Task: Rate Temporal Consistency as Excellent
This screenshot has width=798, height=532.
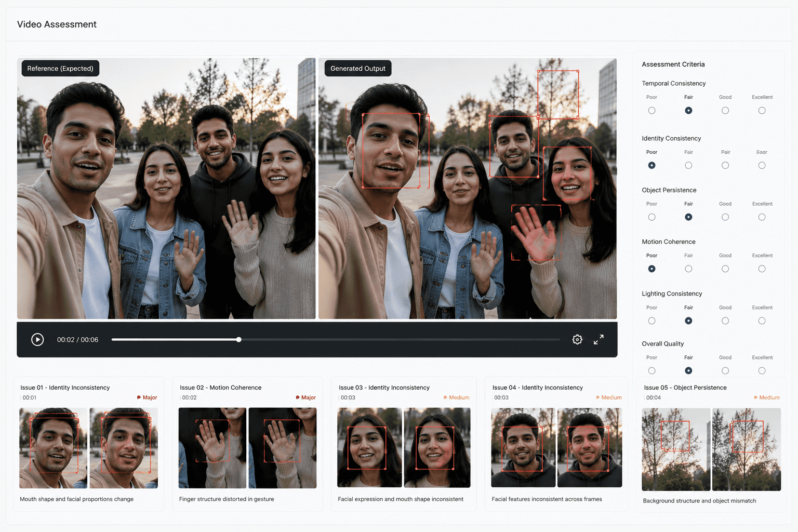Action: pos(762,111)
